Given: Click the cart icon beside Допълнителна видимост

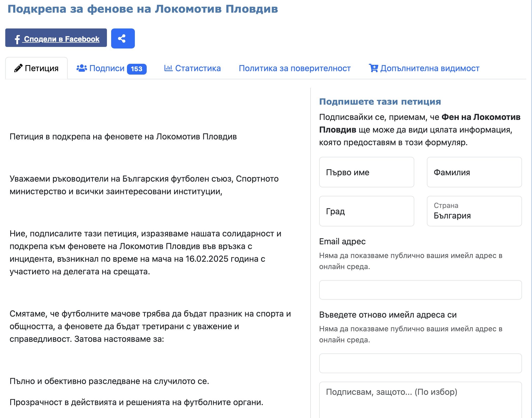Looking at the screenshot, I should 373,68.
